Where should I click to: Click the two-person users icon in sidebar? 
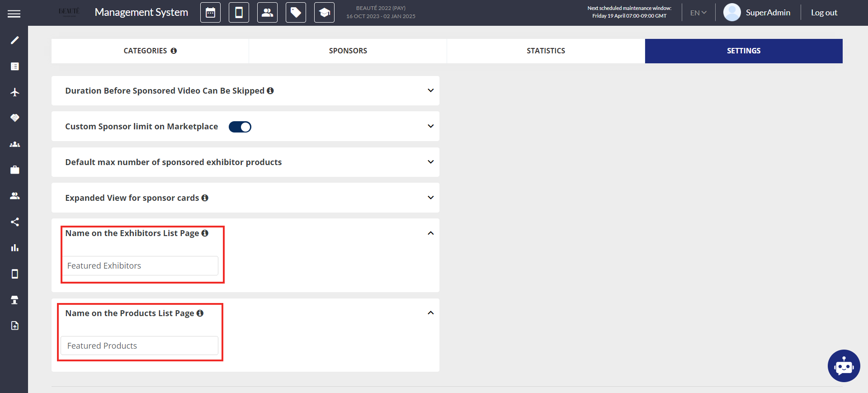(x=15, y=196)
